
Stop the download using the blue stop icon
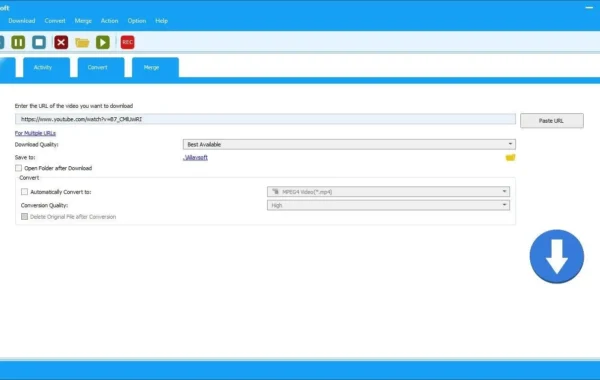tap(39, 42)
